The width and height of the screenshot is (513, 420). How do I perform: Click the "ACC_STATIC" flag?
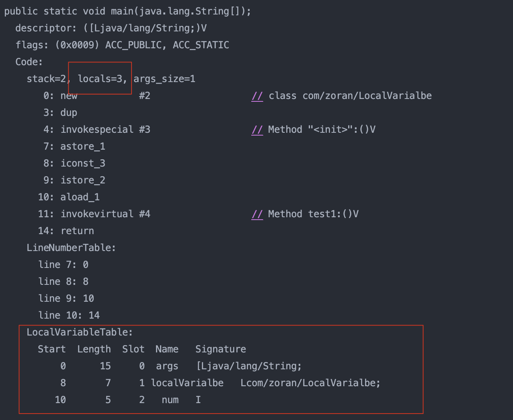[x=201, y=45]
